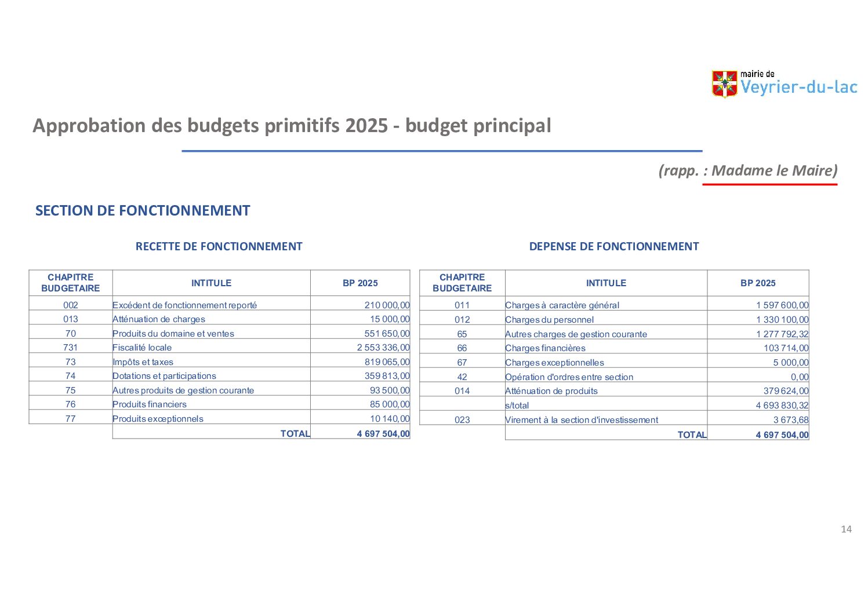Select the amount '359 813,00'

coord(387,376)
